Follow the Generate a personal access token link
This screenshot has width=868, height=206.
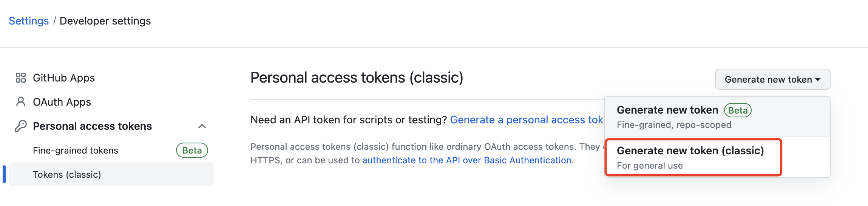527,120
